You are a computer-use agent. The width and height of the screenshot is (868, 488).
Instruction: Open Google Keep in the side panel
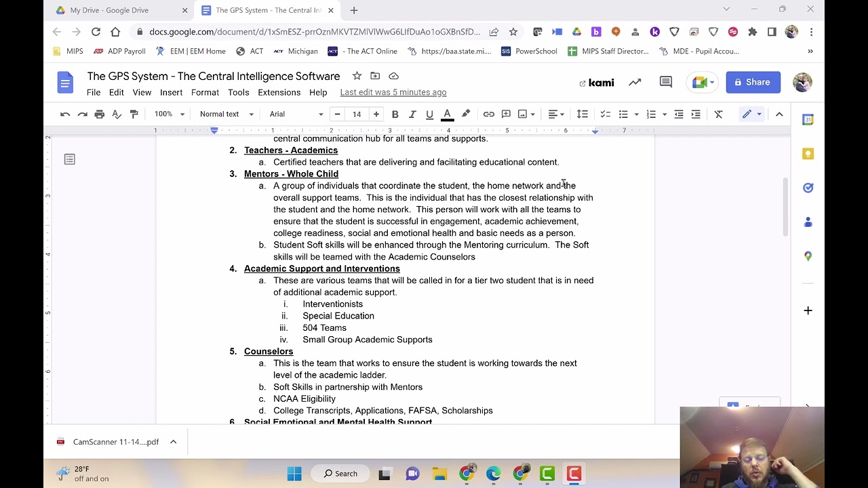(x=808, y=154)
